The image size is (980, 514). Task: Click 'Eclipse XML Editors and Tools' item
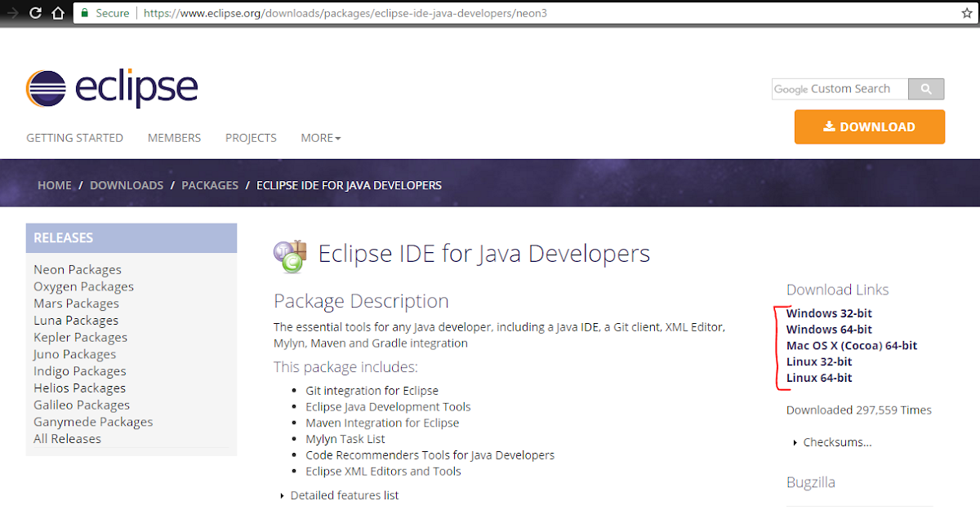[x=383, y=472]
